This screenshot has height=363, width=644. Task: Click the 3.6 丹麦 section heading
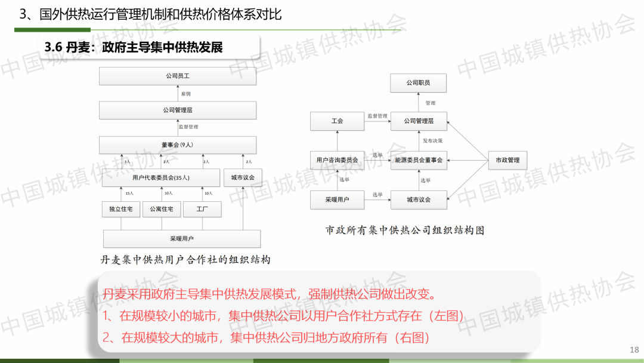click(x=134, y=47)
